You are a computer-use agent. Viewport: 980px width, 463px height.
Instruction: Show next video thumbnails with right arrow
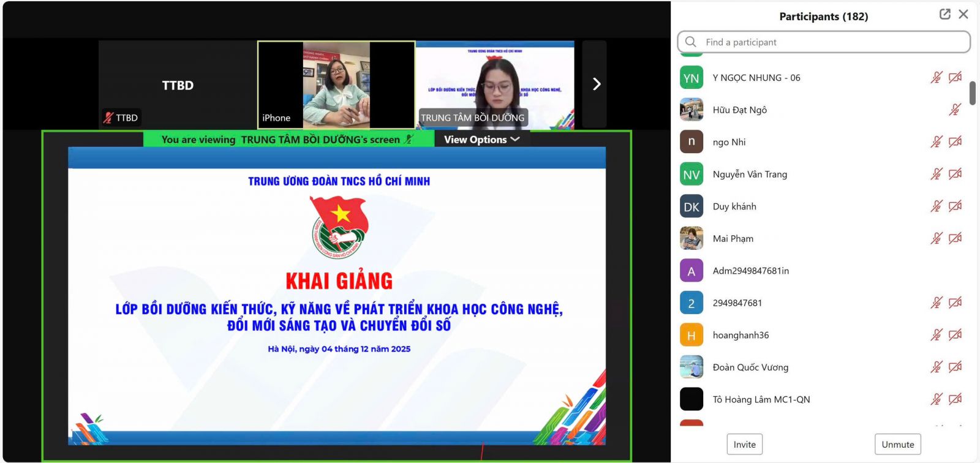(596, 84)
